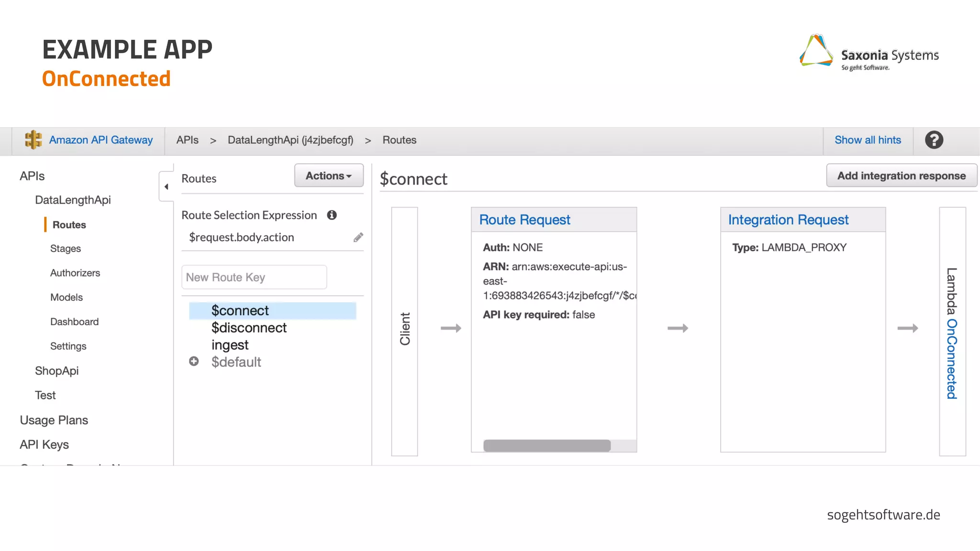Click the Route Selection Expression info icon
This screenshot has height=551, width=980.
coord(332,215)
